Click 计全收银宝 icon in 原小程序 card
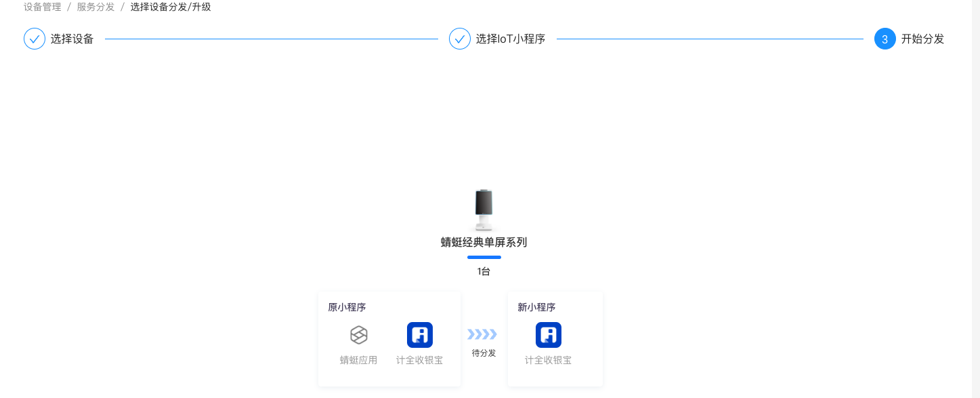 tap(419, 334)
